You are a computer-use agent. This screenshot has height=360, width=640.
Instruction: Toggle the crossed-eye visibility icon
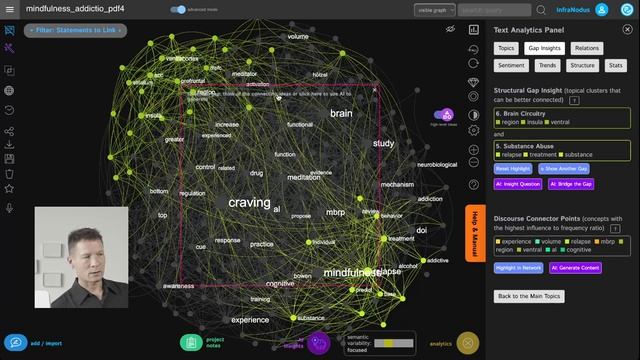click(x=450, y=29)
